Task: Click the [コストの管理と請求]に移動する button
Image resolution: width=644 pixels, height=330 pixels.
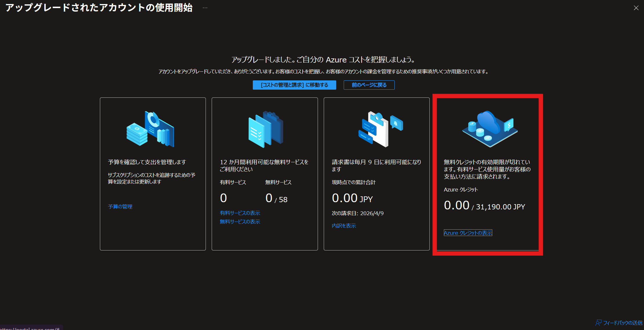Action: click(294, 85)
